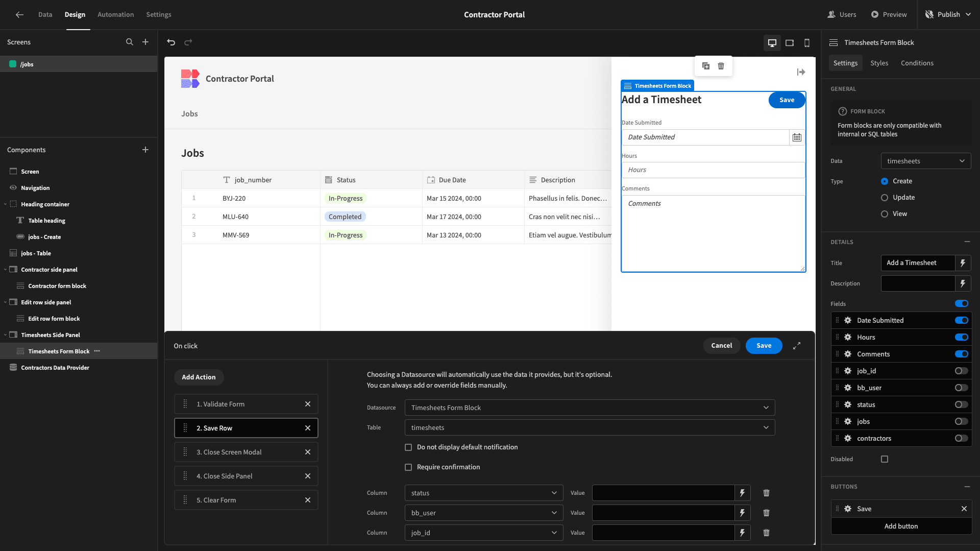Click the Add Action button
980x551 pixels.
(199, 377)
